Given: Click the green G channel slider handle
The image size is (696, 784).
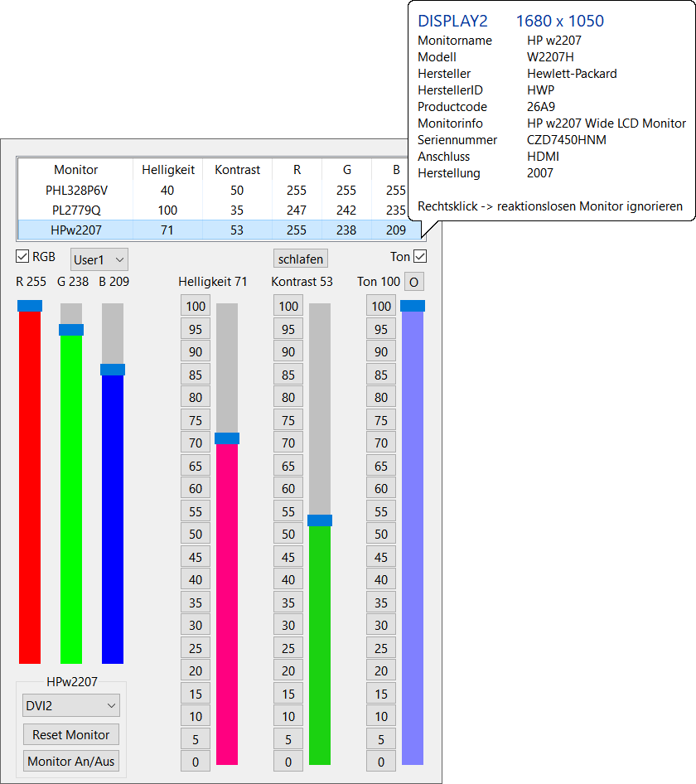Looking at the screenshot, I should 71,330.
